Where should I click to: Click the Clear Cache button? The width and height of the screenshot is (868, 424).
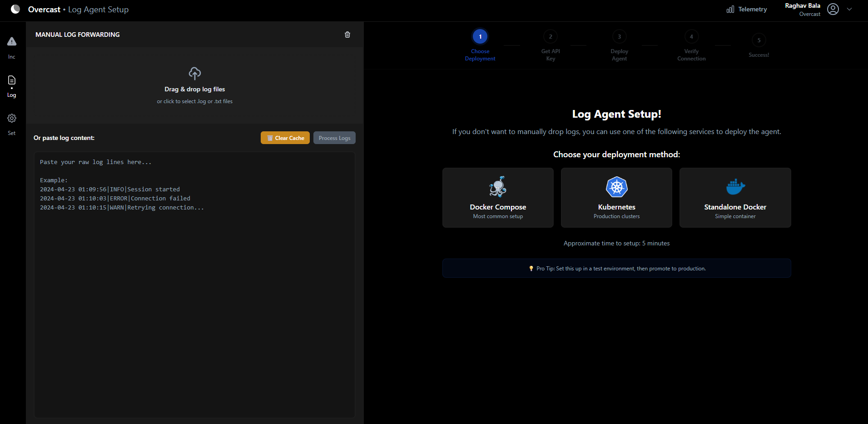(285, 138)
